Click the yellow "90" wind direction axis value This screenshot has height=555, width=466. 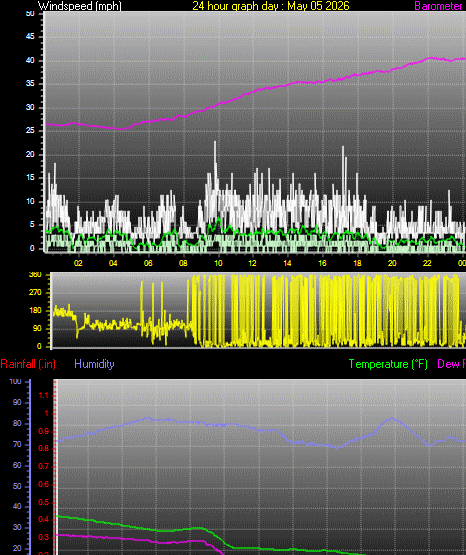37,328
